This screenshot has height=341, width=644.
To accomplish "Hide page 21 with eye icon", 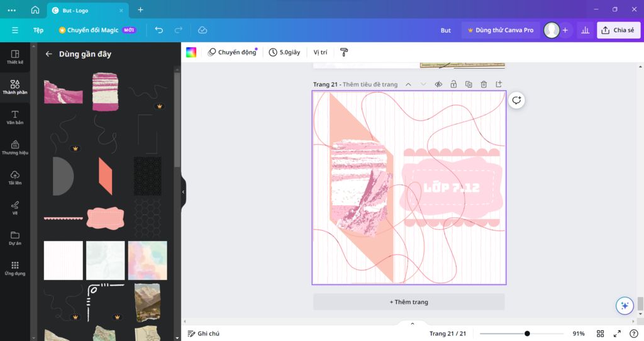I will pyautogui.click(x=438, y=84).
